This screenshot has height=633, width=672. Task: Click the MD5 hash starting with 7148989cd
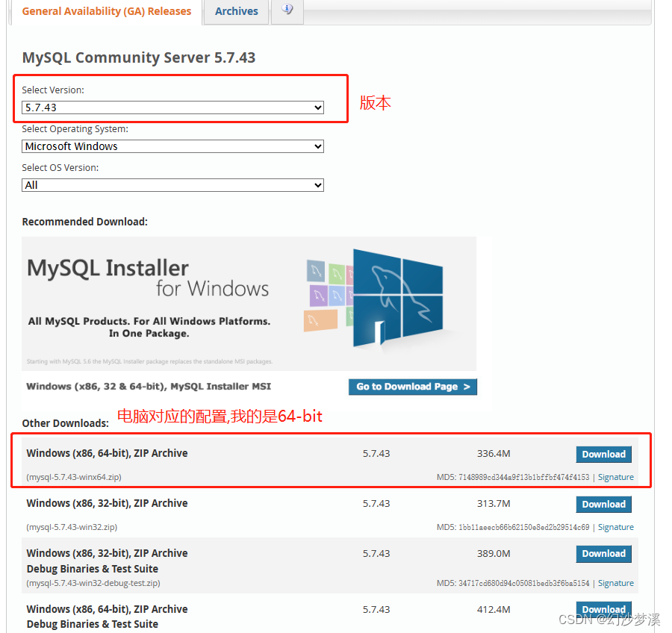(523, 477)
